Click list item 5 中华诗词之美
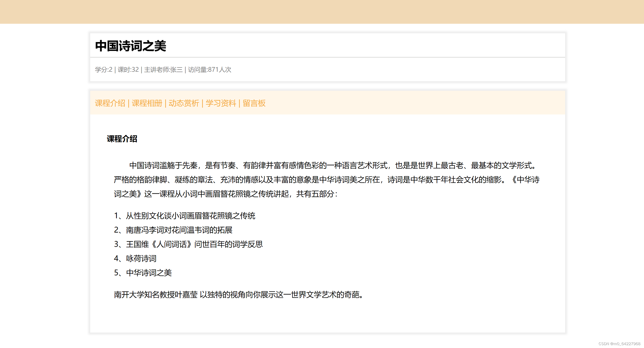Image resolution: width=644 pixels, height=348 pixels. tap(143, 272)
